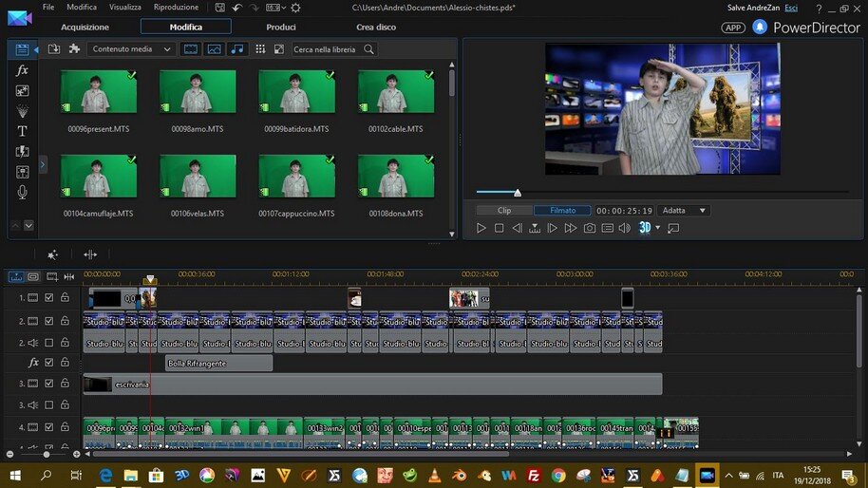Click the Magic tools wand icon
This screenshot has height=488, width=868.
[x=52, y=254]
